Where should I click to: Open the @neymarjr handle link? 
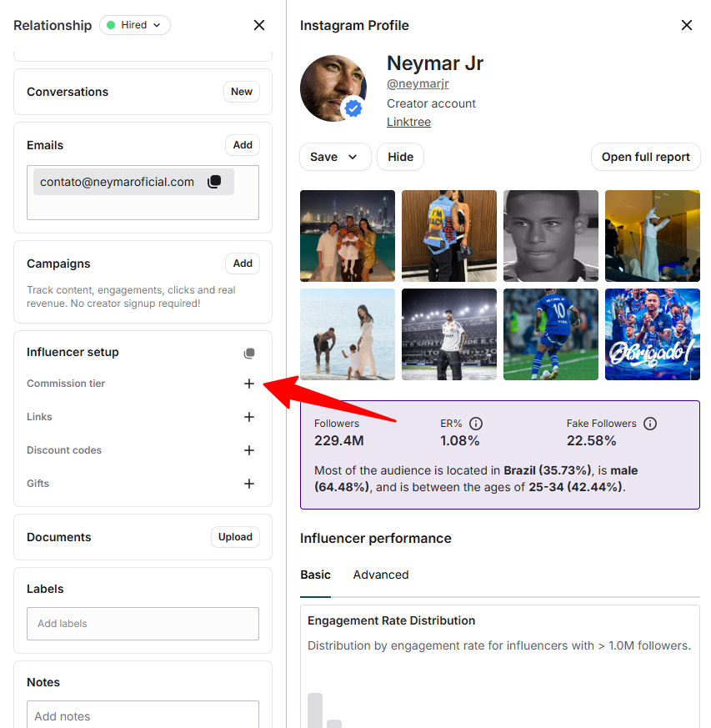point(418,83)
